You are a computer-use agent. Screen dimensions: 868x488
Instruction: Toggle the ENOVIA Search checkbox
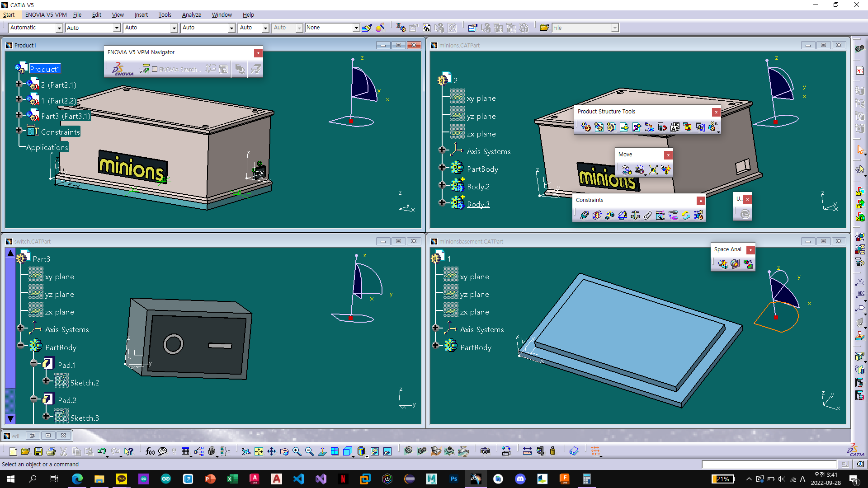coord(155,69)
